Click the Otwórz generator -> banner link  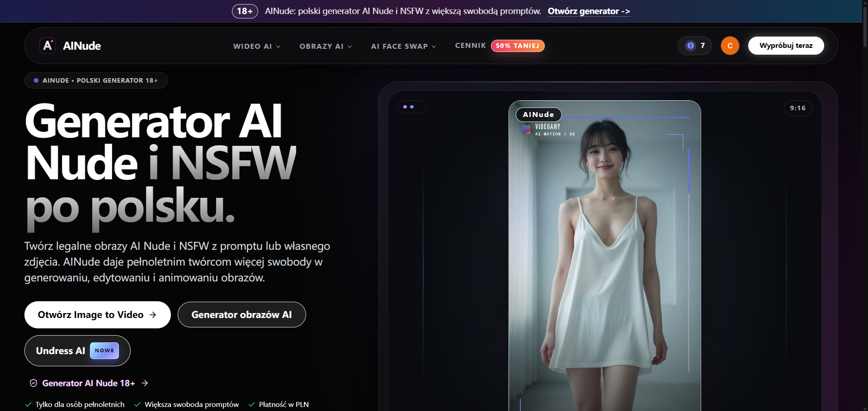click(x=589, y=11)
